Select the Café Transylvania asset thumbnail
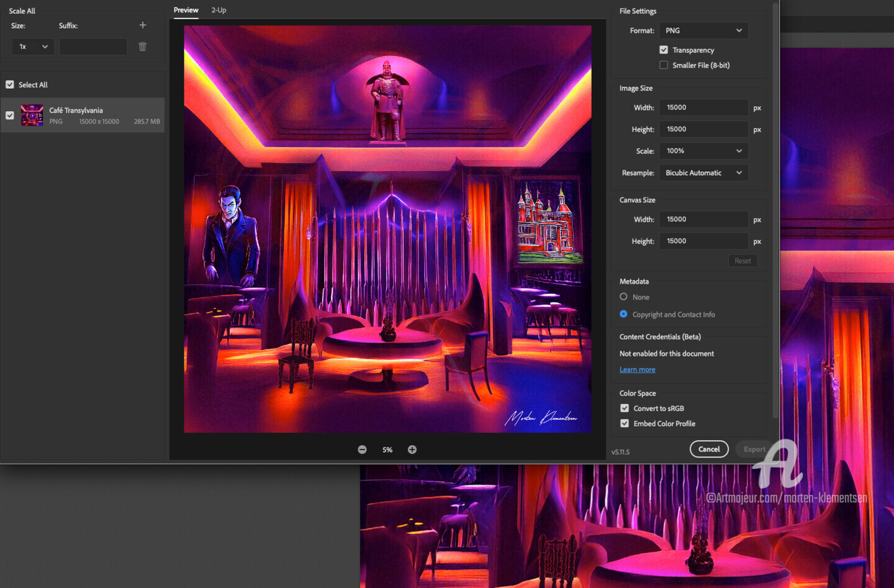 [32, 115]
